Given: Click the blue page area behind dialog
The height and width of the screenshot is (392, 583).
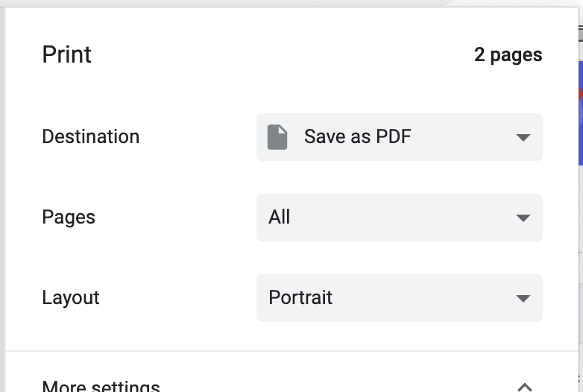Looking at the screenshot, I should pos(580,127).
